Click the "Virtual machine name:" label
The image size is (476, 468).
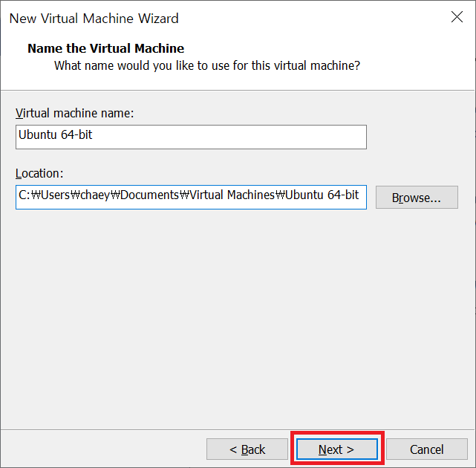tap(75, 113)
